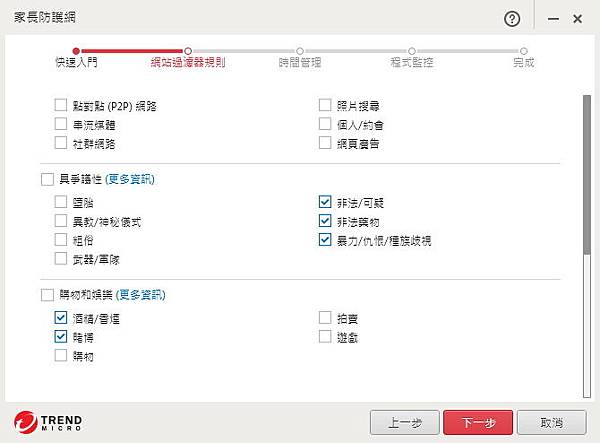The width and height of the screenshot is (600, 443).
Task: Tick the 購物和娛樂 group checkbox
Action: pyautogui.click(x=47, y=296)
